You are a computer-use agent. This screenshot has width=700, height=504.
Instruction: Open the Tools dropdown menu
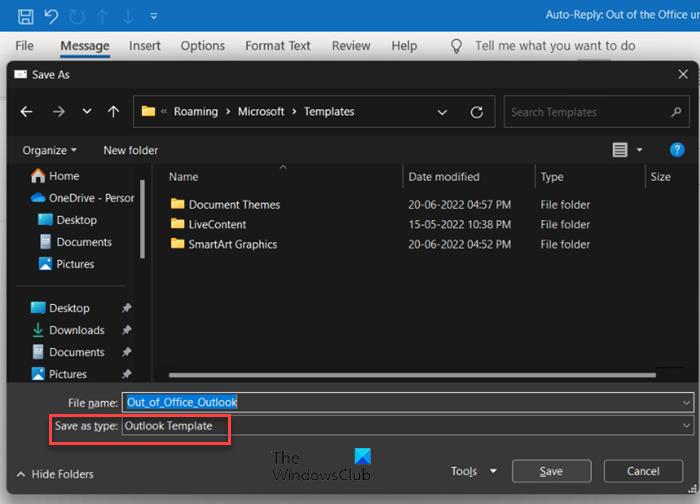[473, 471]
